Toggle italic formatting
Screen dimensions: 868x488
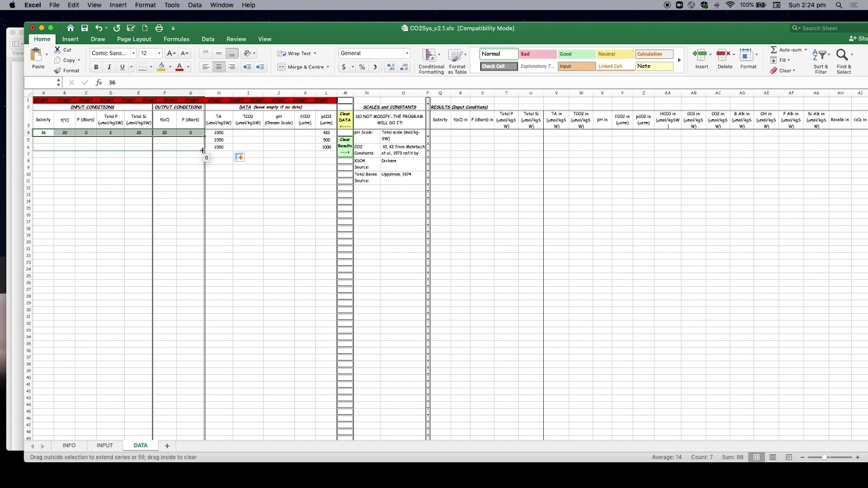109,67
